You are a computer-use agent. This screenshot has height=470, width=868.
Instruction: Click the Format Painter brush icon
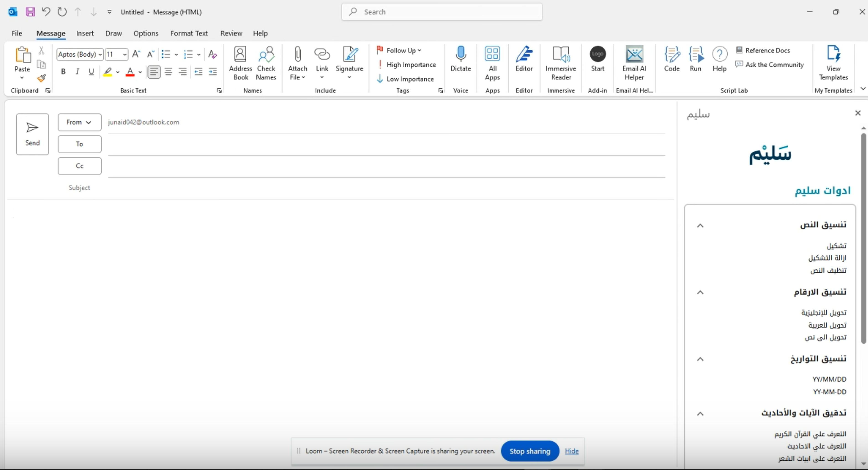pos(42,78)
